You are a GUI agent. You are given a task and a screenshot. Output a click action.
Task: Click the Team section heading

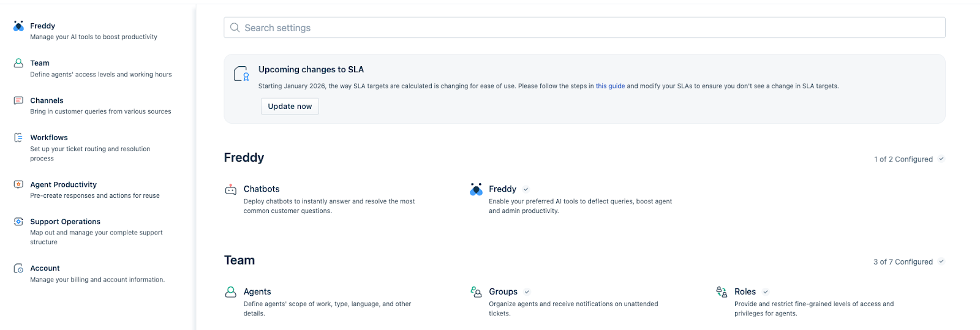[239, 261]
